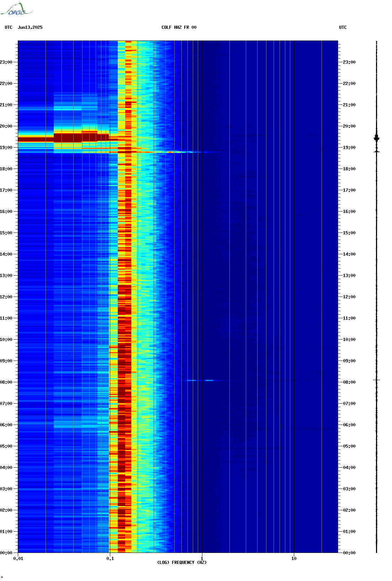Click the 15:00 label on left axis
The width and height of the screenshot is (392, 581).
[x=6, y=233]
